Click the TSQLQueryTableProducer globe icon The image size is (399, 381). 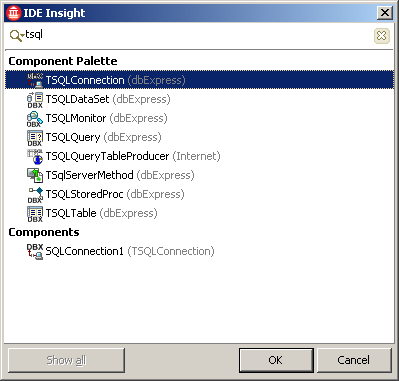pos(35,157)
